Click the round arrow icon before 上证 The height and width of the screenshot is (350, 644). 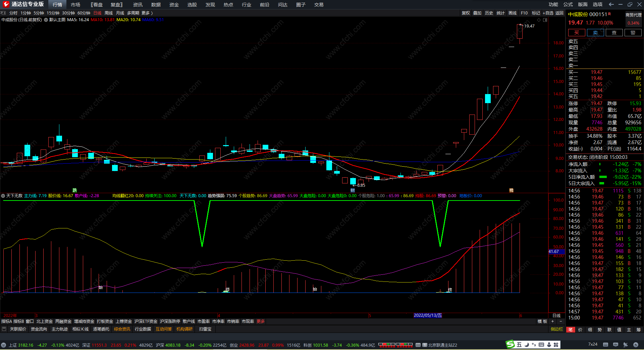click(4, 345)
